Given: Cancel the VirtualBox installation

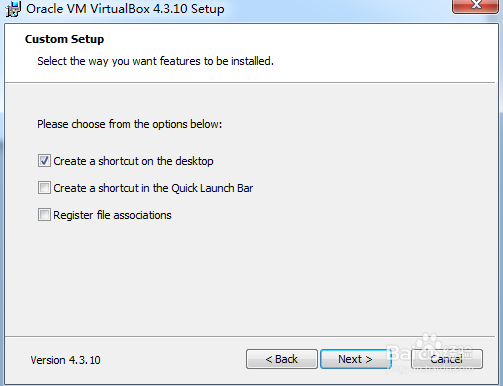Looking at the screenshot, I should point(447,359).
